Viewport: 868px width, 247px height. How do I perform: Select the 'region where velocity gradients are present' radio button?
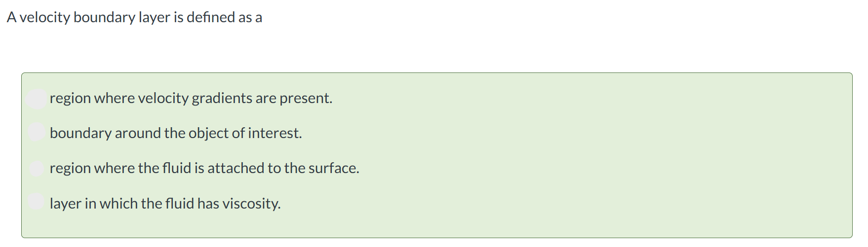coord(37,98)
